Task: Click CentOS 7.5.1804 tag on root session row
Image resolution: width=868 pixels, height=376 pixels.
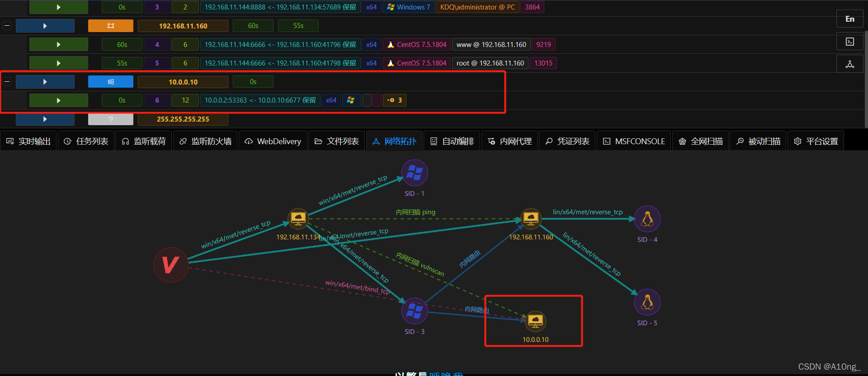Action: [417, 63]
